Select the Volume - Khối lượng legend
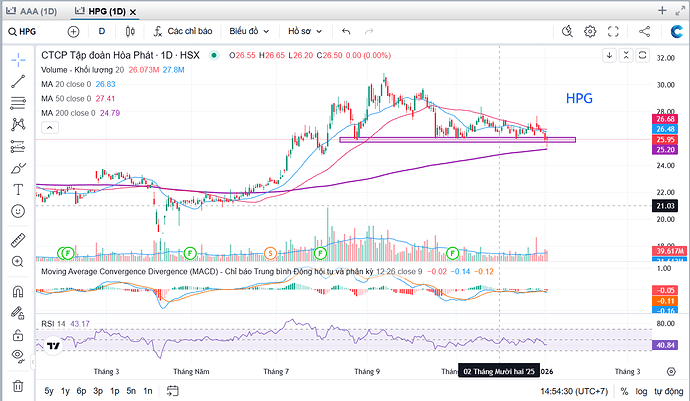Image resolution: width=690 pixels, height=401 pixels. pyautogui.click(x=113, y=70)
